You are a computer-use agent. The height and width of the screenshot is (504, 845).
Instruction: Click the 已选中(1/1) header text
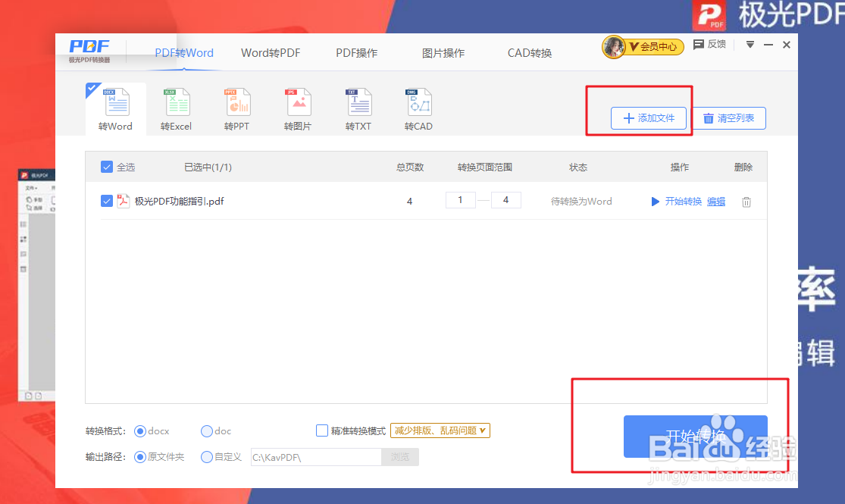click(208, 167)
